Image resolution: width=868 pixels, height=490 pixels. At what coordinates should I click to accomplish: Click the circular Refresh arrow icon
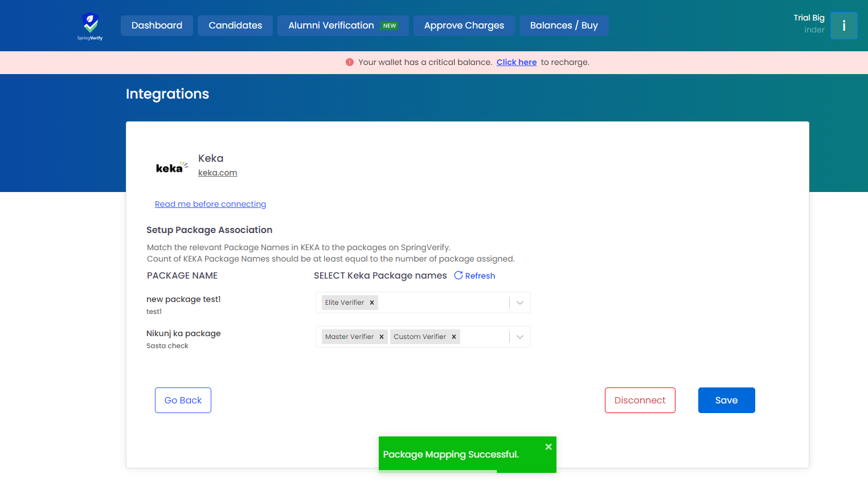pos(458,275)
